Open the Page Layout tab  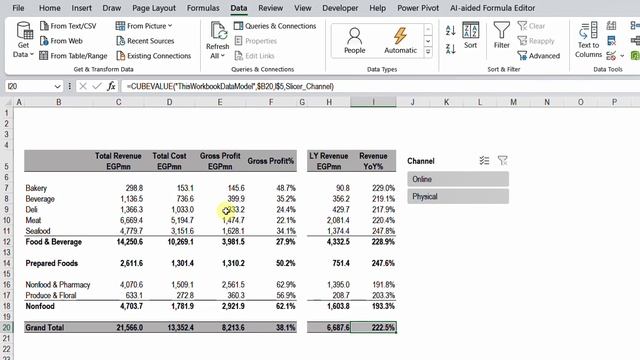(x=154, y=8)
